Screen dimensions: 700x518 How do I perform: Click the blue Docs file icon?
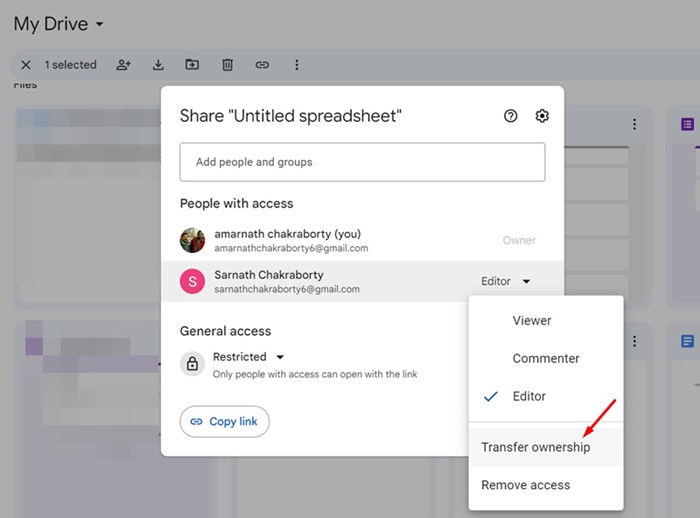(x=688, y=342)
